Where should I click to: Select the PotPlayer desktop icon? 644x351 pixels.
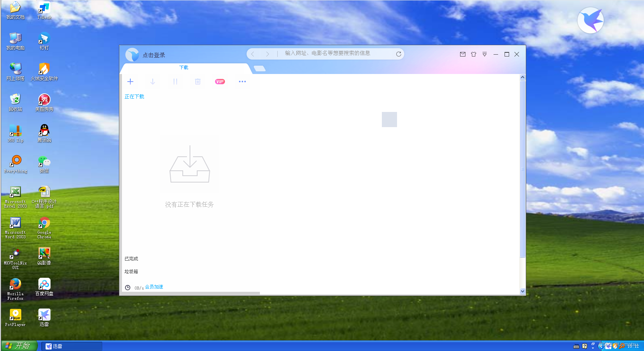[x=15, y=318]
